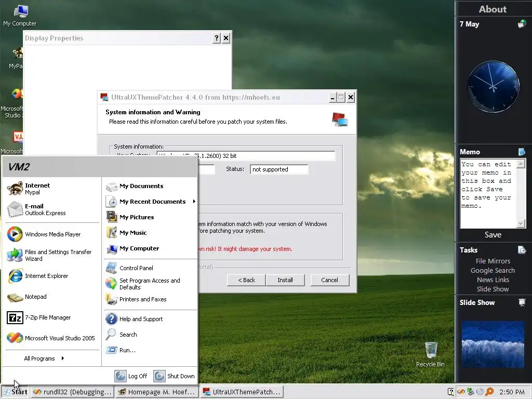
Task: Open My Pictures folder
Action: [151, 217]
